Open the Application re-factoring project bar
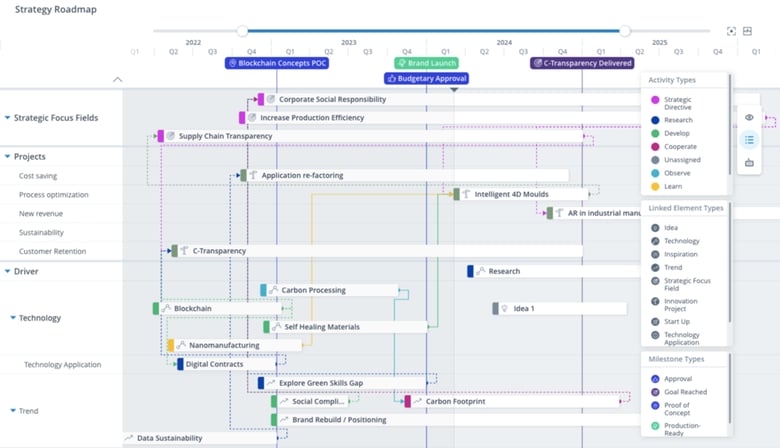This screenshot has width=780, height=448. 404,176
